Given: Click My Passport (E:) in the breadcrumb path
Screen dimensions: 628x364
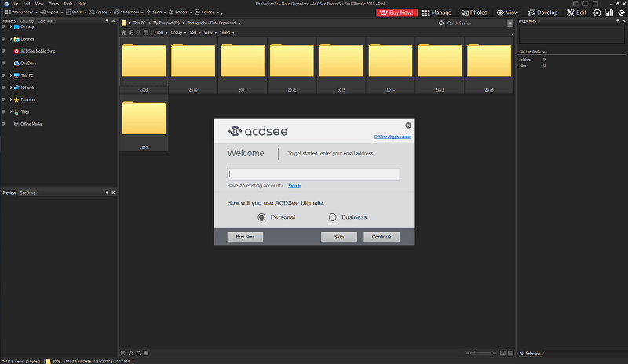Looking at the screenshot, I should 166,23.
